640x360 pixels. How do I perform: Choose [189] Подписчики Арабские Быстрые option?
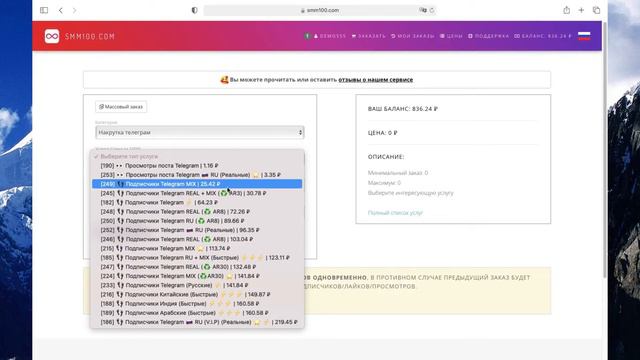click(197, 313)
